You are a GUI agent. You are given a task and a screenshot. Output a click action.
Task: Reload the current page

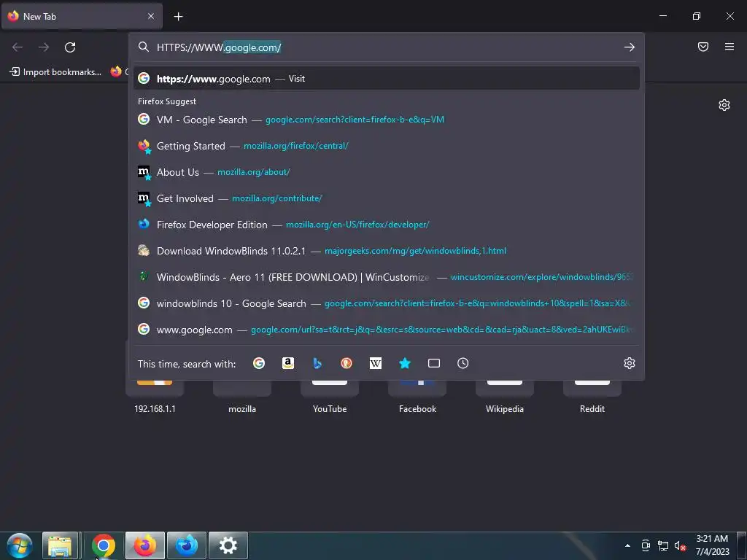click(x=70, y=47)
